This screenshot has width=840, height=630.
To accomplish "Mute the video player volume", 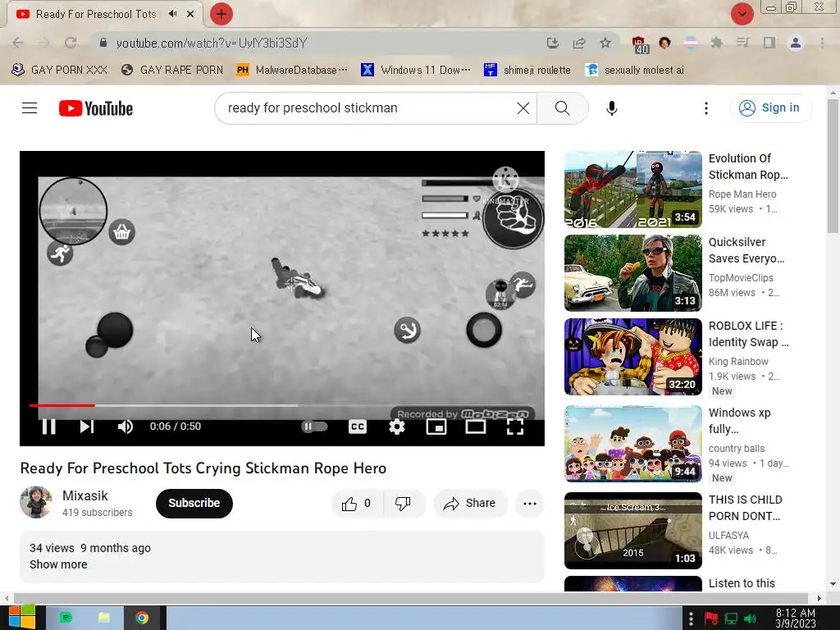I will (x=126, y=427).
